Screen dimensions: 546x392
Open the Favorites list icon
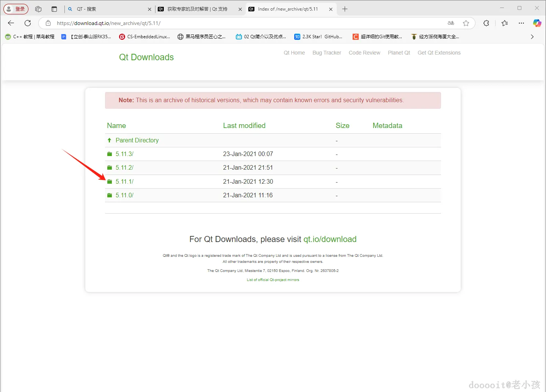click(505, 23)
